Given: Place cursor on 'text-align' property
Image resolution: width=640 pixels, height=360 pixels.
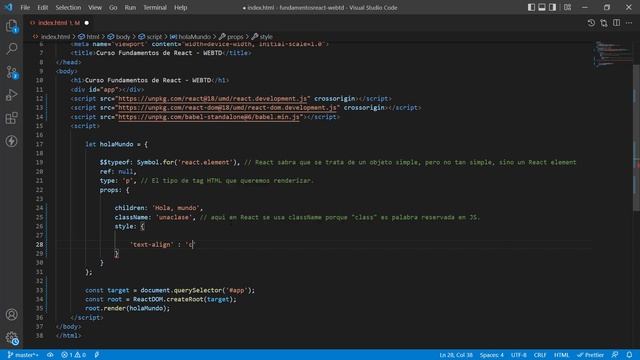Looking at the screenshot, I should [x=151, y=244].
